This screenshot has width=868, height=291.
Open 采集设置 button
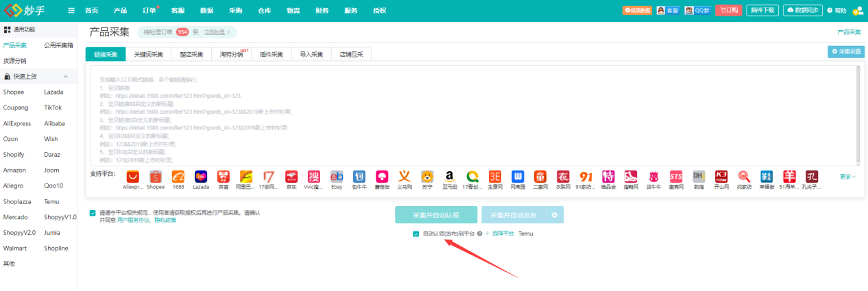point(846,51)
